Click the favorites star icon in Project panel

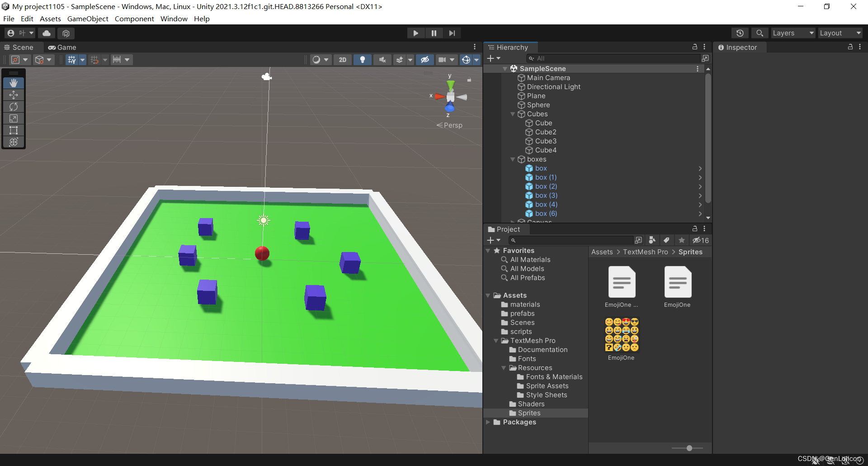click(682, 240)
